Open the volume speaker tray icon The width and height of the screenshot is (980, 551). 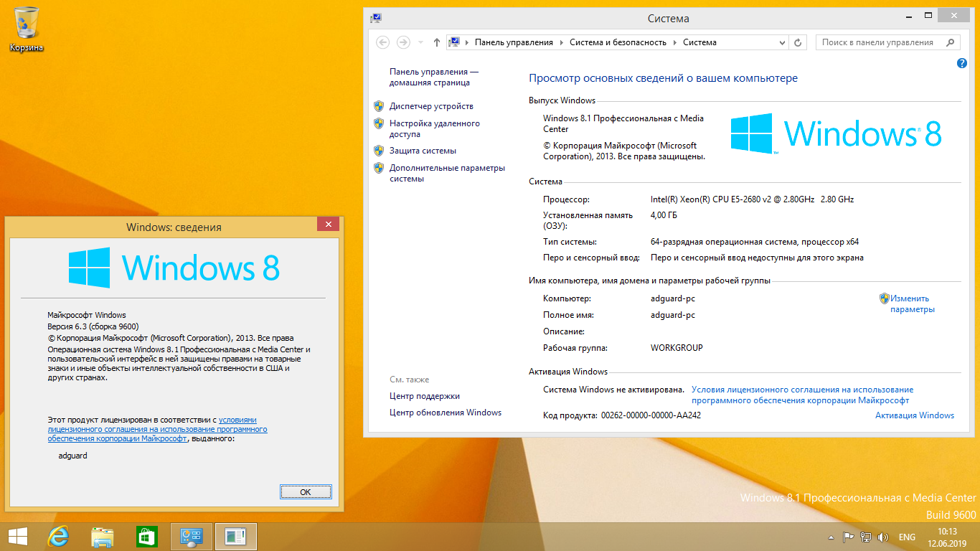coord(883,537)
